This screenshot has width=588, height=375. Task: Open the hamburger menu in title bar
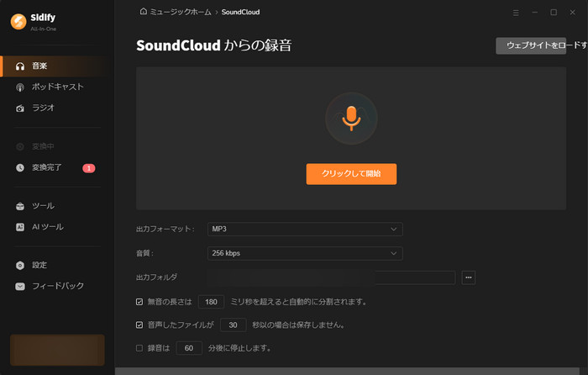(x=516, y=13)
